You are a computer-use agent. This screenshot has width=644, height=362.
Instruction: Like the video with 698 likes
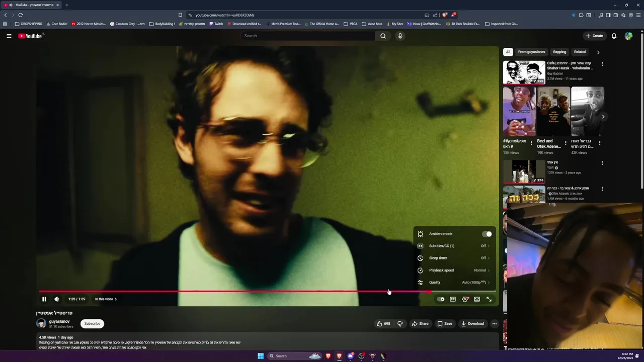coord(383,324)
